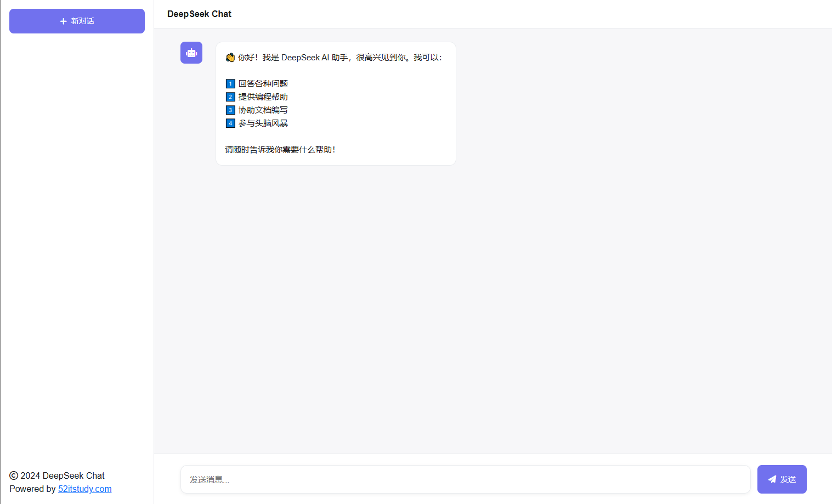Click the DeepSeek Chat header title
This screenshot has width=832, height=504.
point(199,14)
